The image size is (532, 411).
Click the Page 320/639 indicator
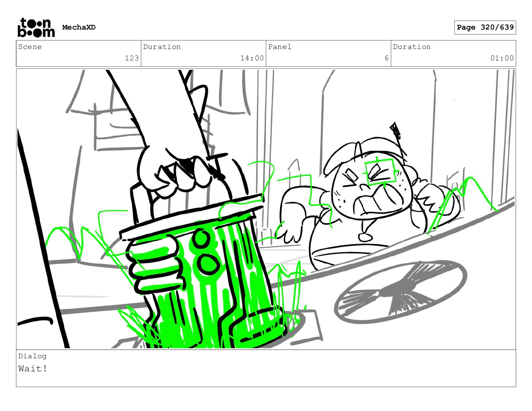click(485, 28)
